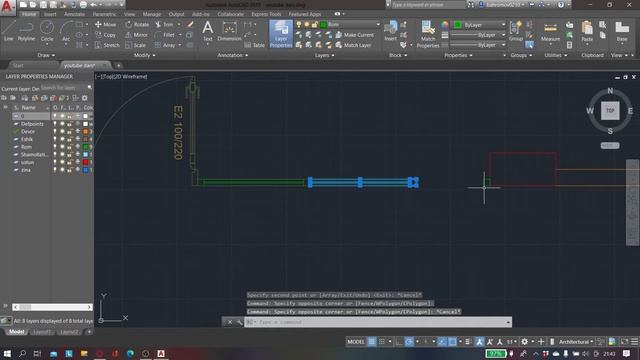Open the Architectural units dropdown
The height and width of the screenshot is (360, 640).
pyautogui.click(x=576, y=342)
